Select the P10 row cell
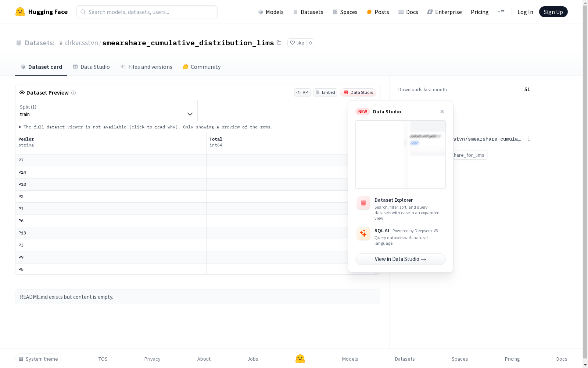The width and height of the screenshot is (588, 368). coord(111,184)
